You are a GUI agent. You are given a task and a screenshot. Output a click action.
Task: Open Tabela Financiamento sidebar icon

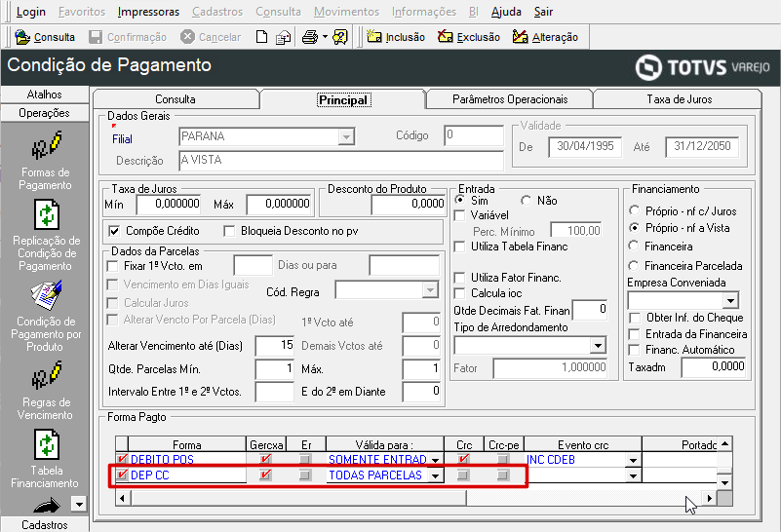pyautogui.click(x=47, y=444)
